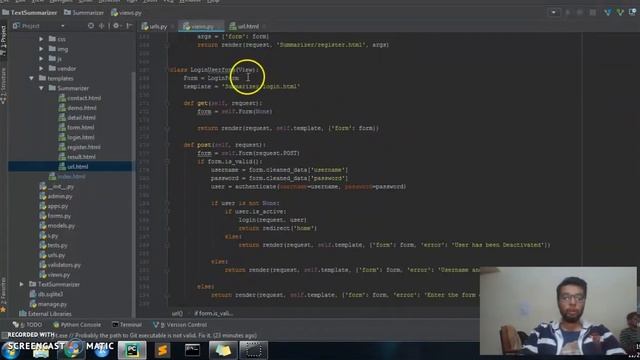Click 'if form.is_vali...' editor breadcrumb
The width and height of the screenshot is (640, 360).
point(213,313)
